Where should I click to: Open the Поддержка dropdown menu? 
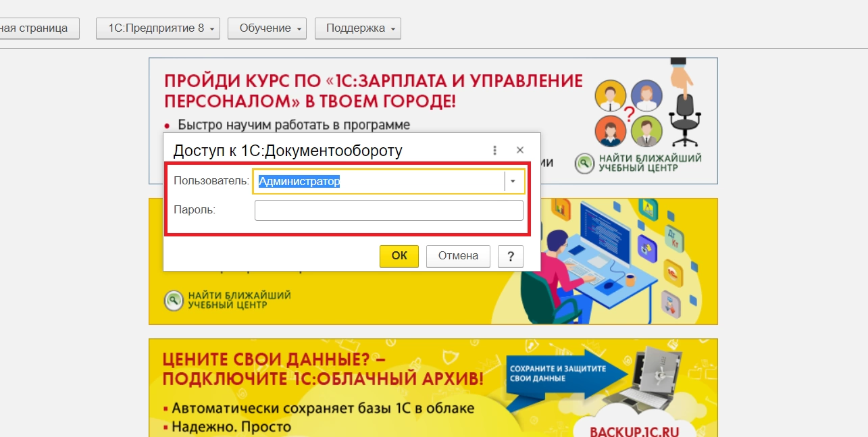tap(358, 28)
